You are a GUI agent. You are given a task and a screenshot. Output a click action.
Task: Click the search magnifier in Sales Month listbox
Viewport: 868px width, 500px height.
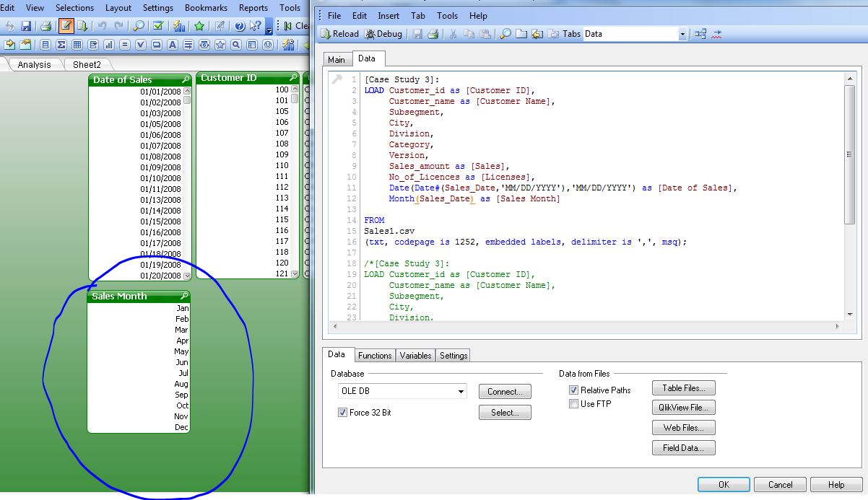pos(185,296)
